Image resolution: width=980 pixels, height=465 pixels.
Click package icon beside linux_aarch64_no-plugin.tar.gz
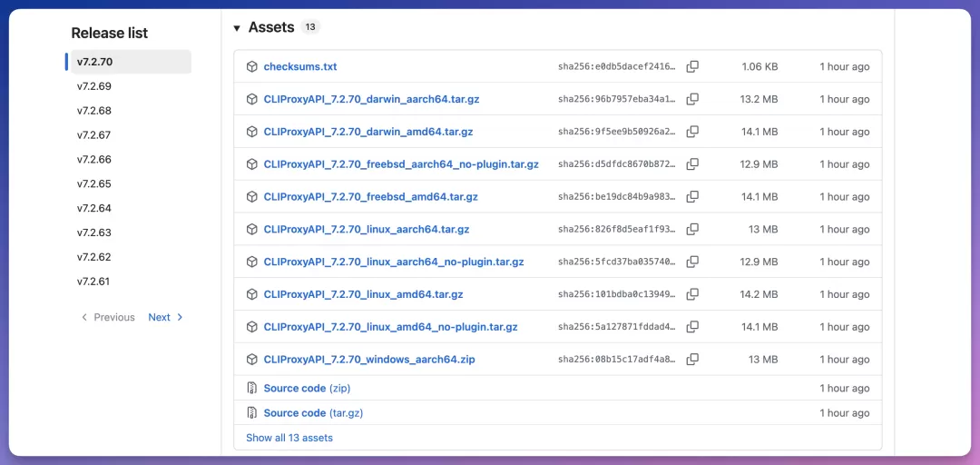click(x=252, y=262)
